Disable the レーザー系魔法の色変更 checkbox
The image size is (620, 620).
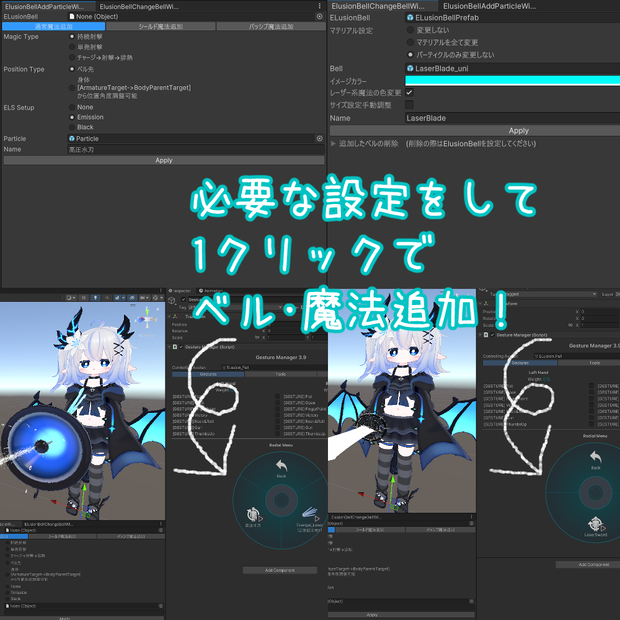[409, 93]
